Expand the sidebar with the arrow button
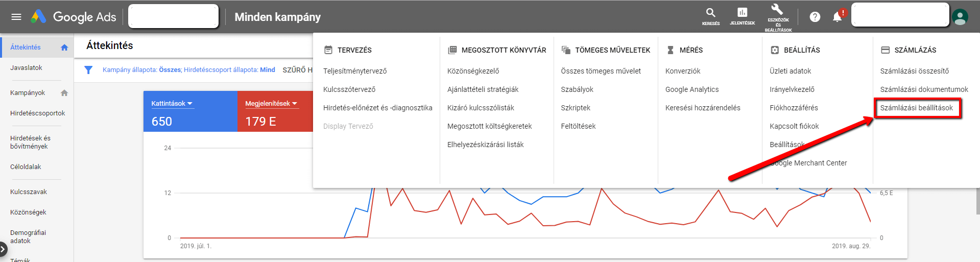Image resolution: width=980 pixels, height=262 pixels. (x=3, y=249)
